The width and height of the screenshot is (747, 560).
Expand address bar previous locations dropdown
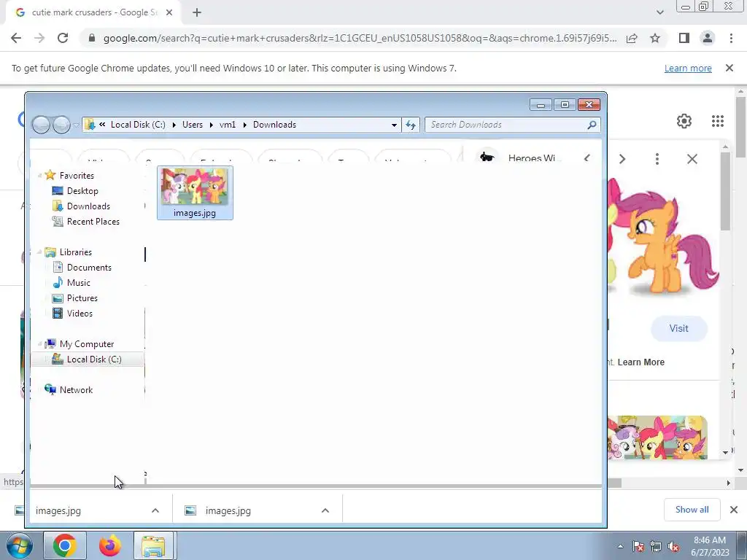pyautogui.click(x=394, y=125)
